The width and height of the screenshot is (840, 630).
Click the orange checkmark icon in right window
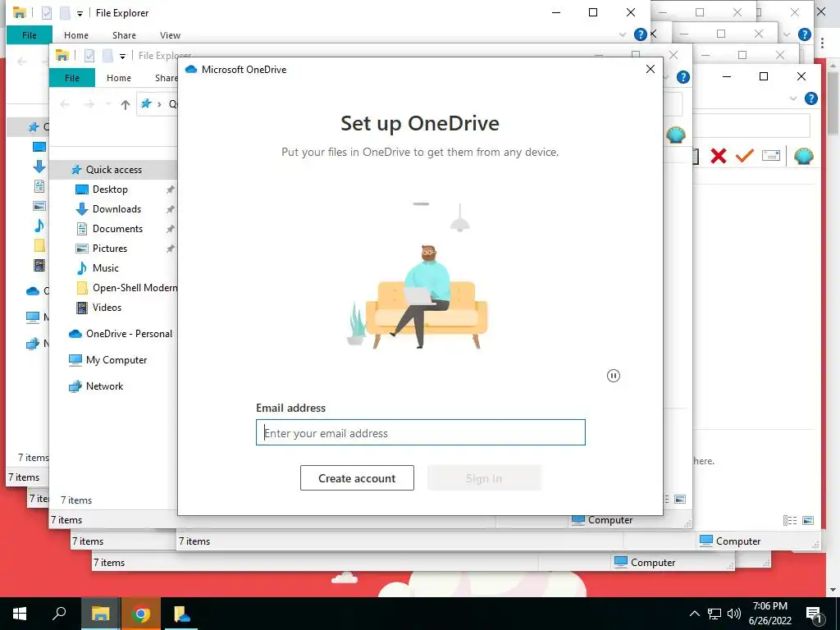(745, 156)
